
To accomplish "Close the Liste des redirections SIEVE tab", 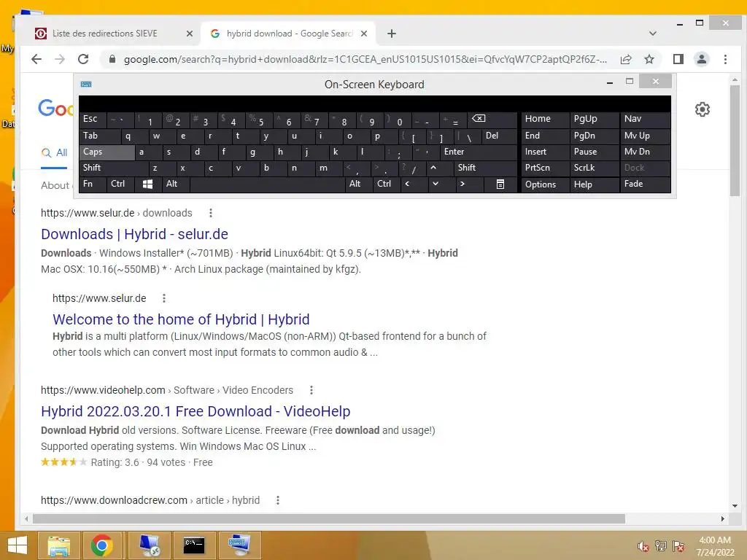I will 189,34.
